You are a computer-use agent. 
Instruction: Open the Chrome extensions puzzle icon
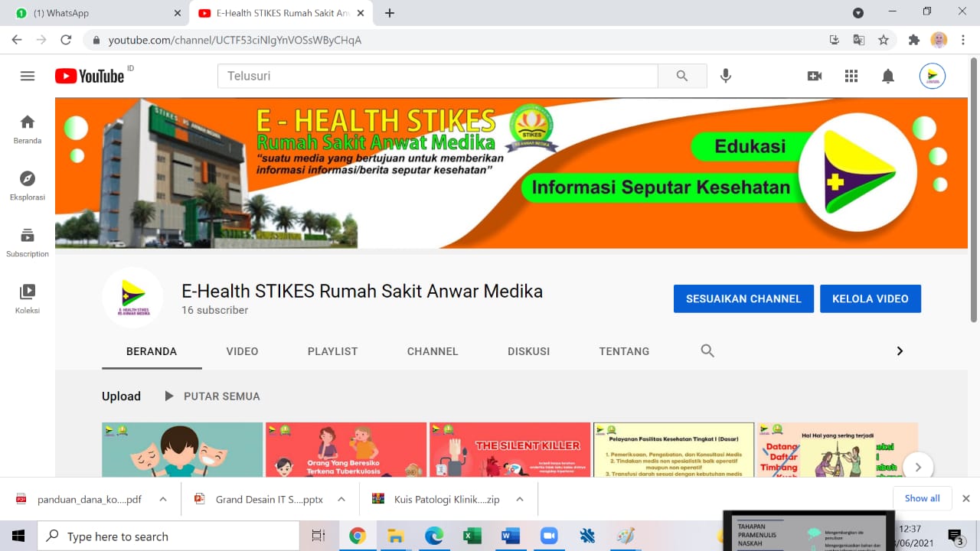pyautogui.click(x=913, y=40)
